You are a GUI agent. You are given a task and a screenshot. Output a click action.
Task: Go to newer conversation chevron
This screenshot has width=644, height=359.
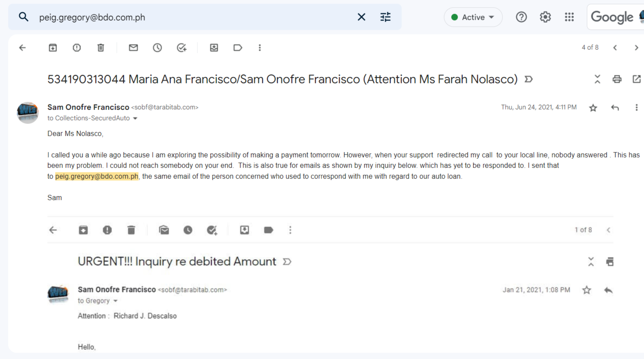[615, 48]
